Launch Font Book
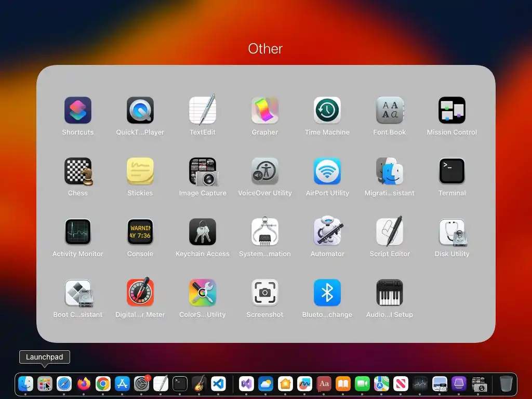Image resolution: width=532 pixels, height=399 pixels. 390,110
